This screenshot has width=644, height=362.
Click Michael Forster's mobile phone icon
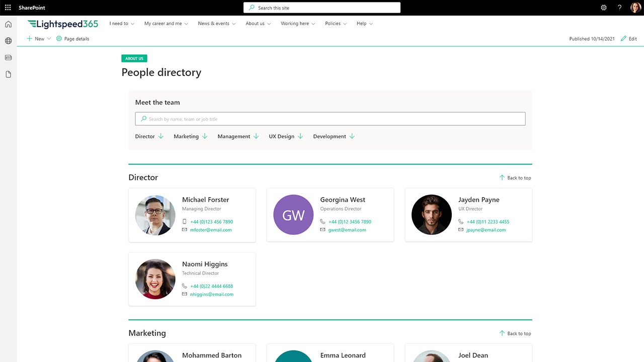(x=185, y=222)
